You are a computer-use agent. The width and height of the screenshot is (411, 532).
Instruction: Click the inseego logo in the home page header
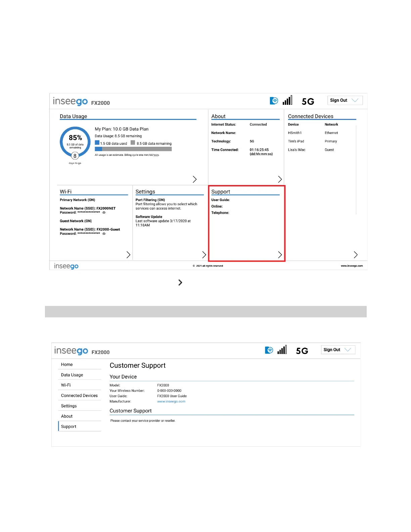click(70, 101)
